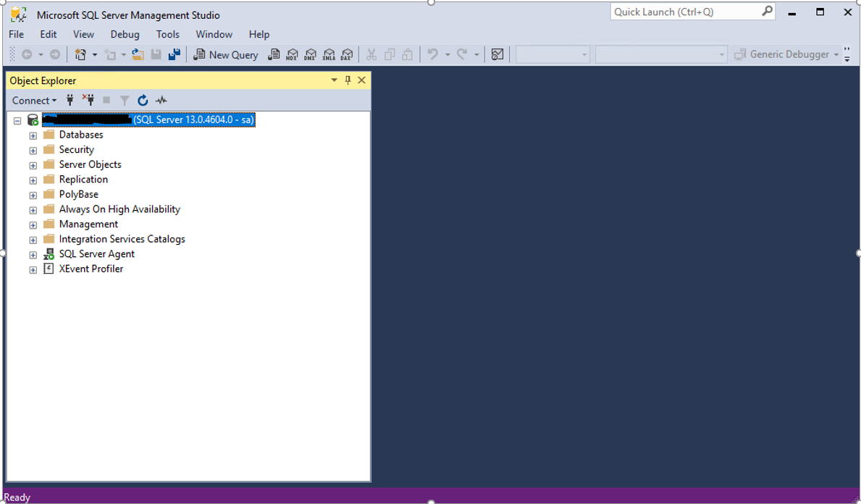This screenshot has height=504, width=861.
Task: Click the Cut scissors icon
Action: point(371,54)
